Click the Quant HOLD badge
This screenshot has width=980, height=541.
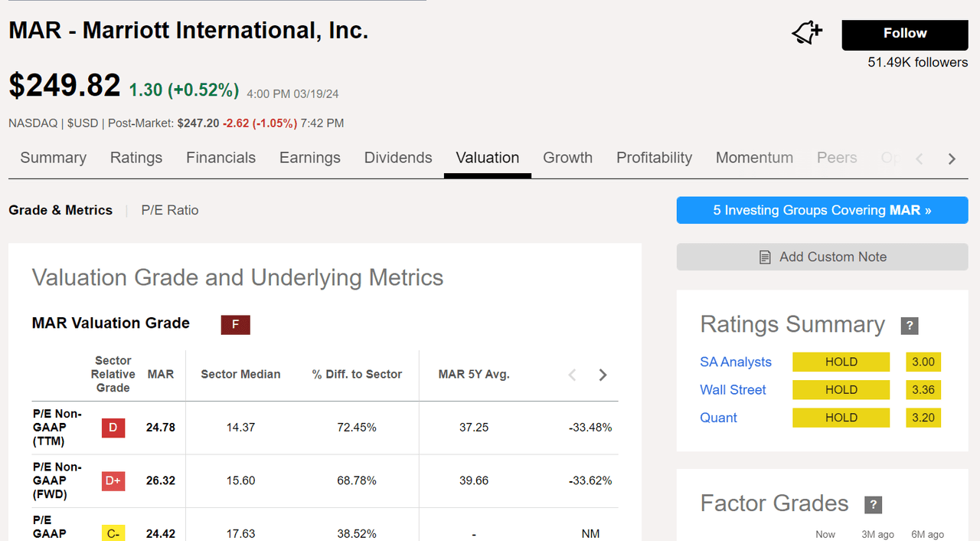click(841, 418)
